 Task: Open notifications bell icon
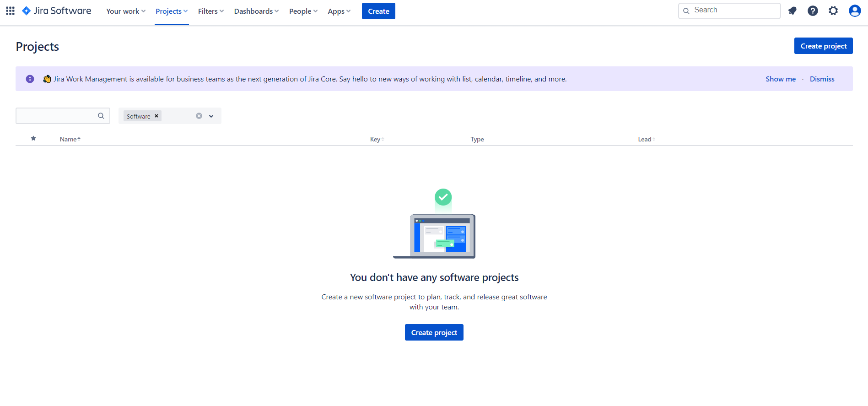pyautogui.click(x=792, y=11)
